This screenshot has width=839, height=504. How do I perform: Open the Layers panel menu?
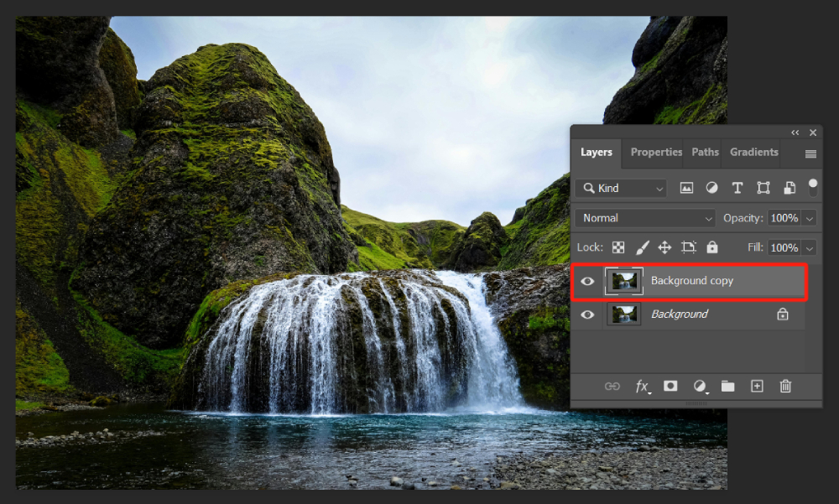pos(810,153)
